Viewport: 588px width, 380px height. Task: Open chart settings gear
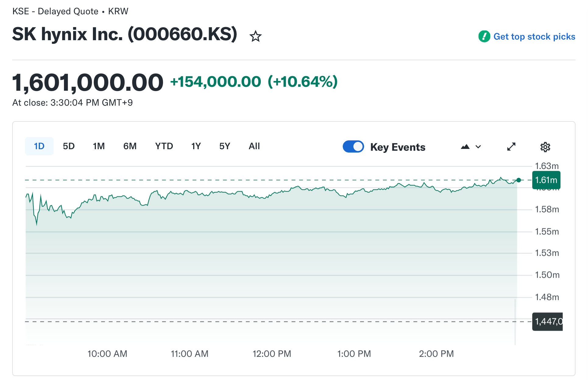click(545, 147)
